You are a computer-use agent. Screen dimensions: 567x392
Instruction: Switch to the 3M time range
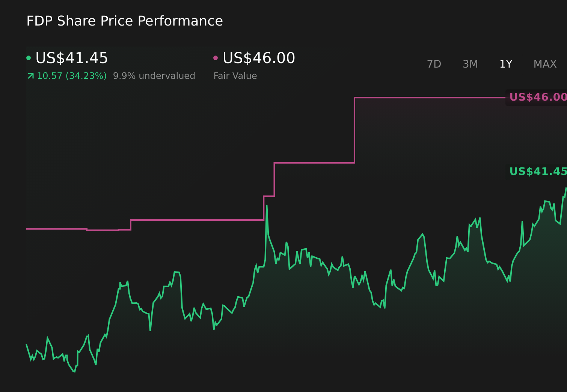(x=470, y=64)
